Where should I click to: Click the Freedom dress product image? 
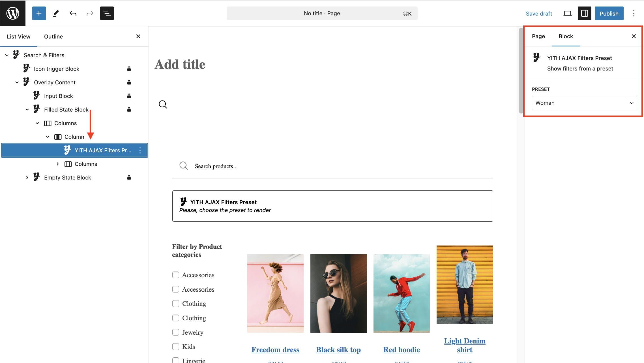point(275,293)
